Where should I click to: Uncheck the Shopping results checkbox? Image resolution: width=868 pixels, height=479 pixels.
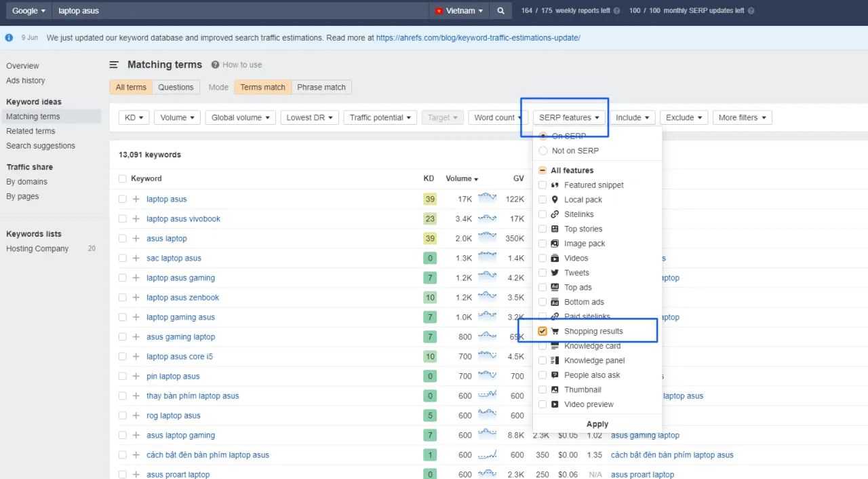tap(542, 331)
